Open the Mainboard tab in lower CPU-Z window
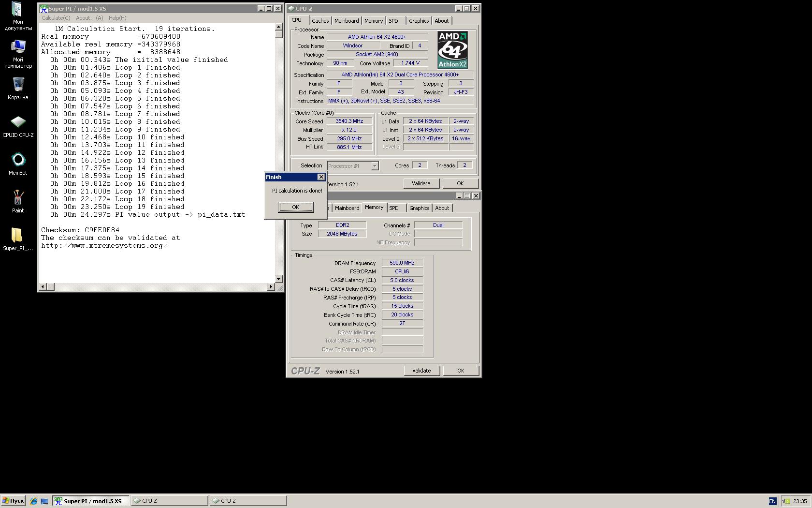Viewport: 812px width, 508px height. 347,208
